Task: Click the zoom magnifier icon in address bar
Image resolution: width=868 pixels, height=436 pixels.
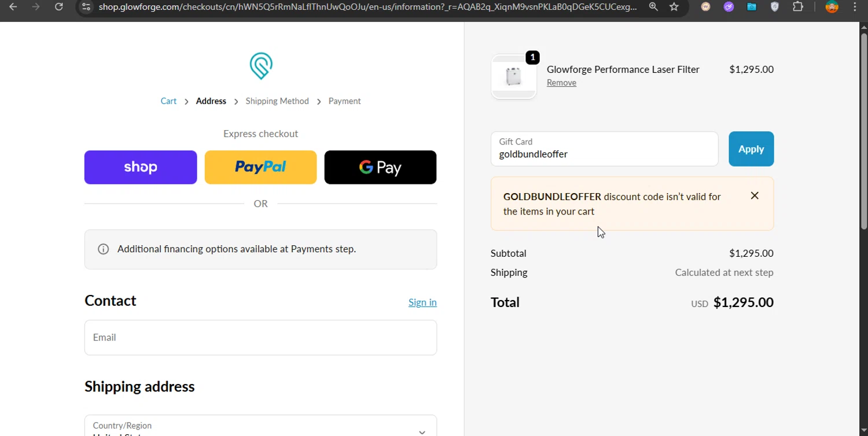Action: [653, 7]
